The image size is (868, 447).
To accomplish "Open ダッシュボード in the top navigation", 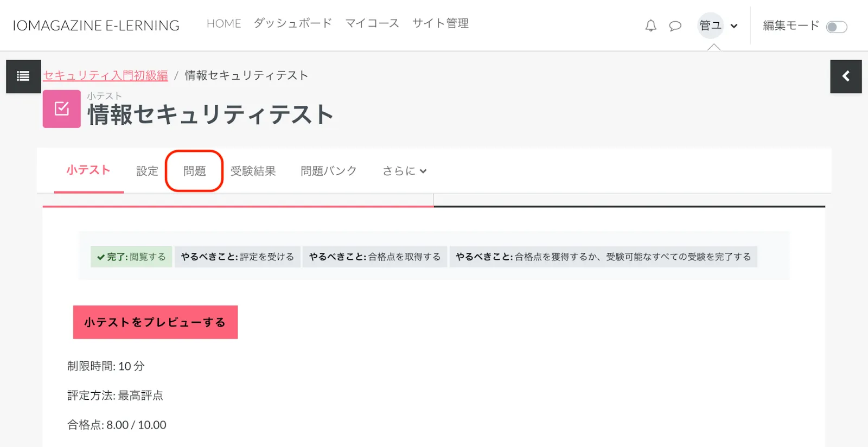I will (293, 23).
